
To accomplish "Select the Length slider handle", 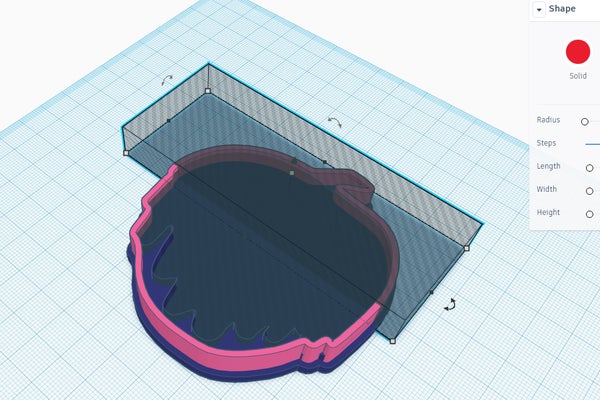I will click(x=589, y=167).
